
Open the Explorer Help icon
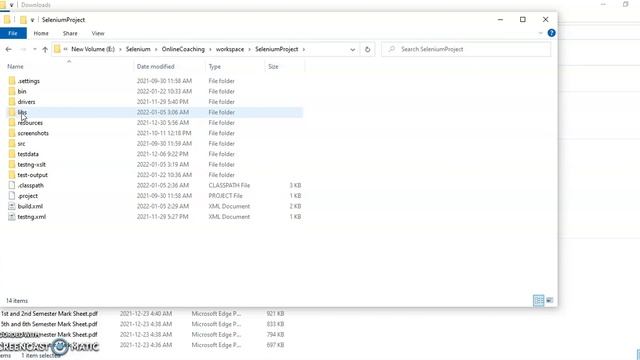[551, 33]
